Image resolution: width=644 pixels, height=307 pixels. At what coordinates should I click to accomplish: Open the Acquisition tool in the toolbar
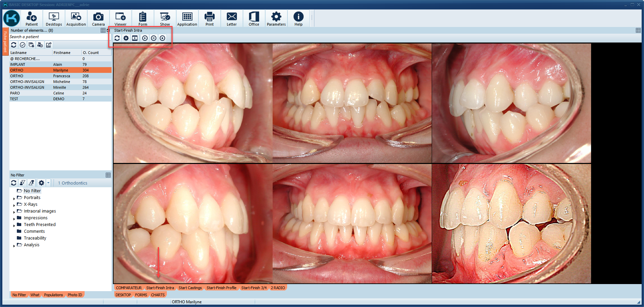pyautogui.click(x=76, y=19)
